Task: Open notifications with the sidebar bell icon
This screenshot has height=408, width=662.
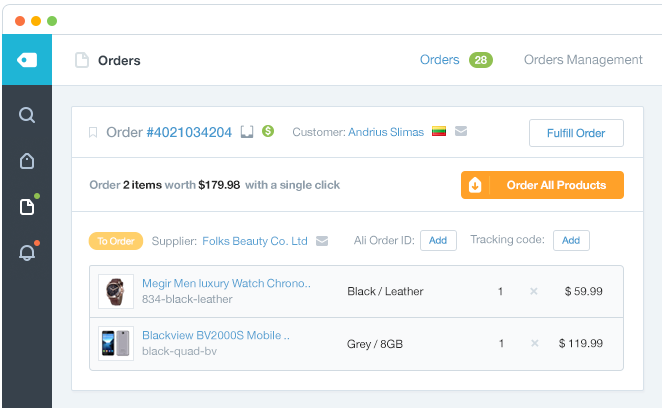Action: [27, 253]
